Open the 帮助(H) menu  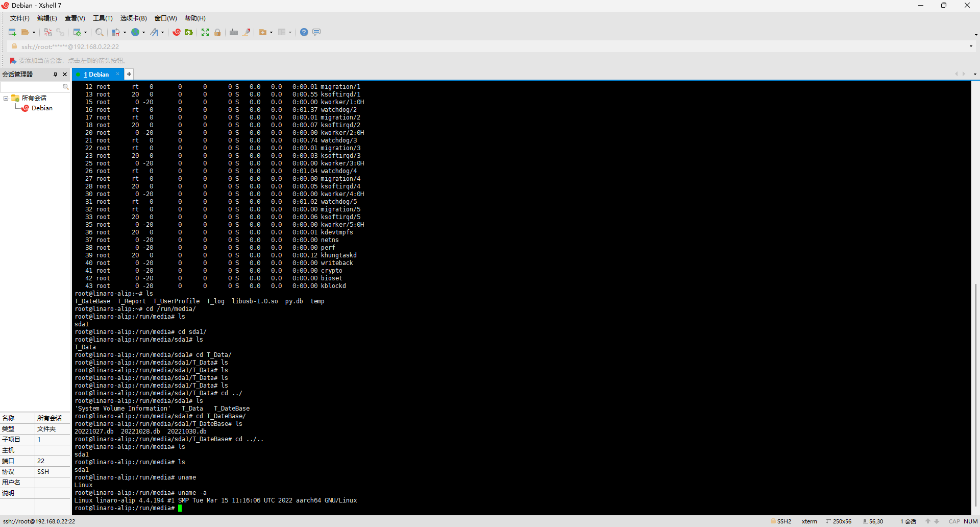point(195,18)
